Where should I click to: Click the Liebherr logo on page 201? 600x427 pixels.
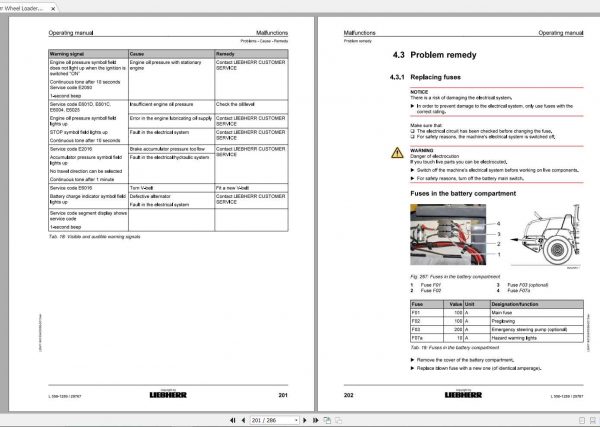click(168, 394)
